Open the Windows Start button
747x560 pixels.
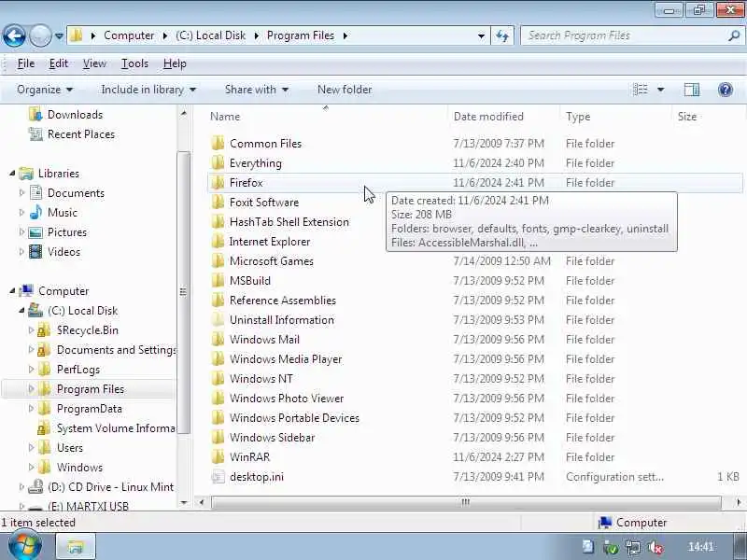click(25, 546)
